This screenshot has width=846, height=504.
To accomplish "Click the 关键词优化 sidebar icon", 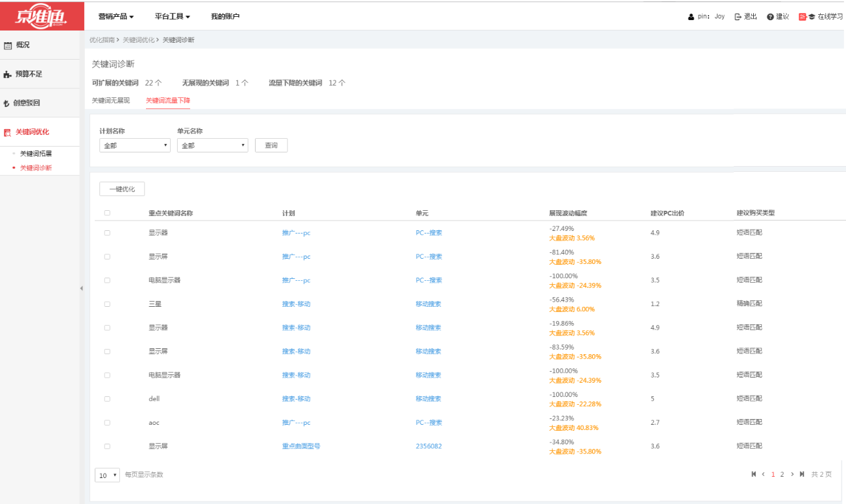I will coord(8,132).
